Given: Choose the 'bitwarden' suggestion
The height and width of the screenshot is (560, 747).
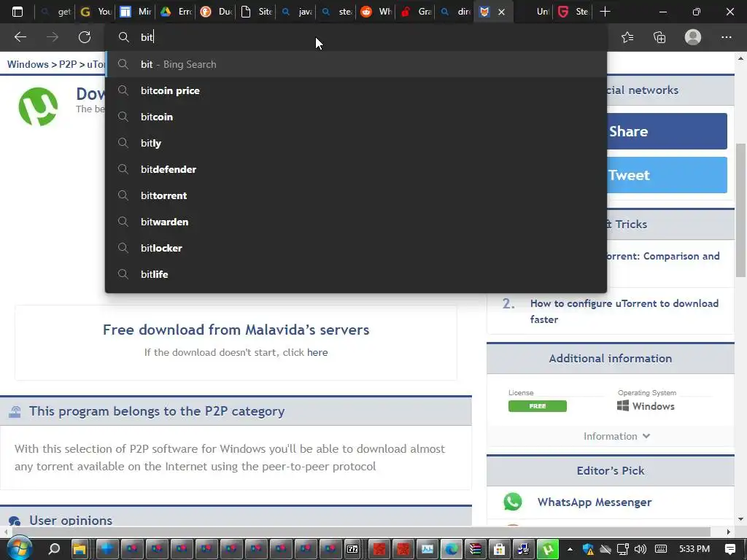Looking at the screenshot, I should [356, 222].
